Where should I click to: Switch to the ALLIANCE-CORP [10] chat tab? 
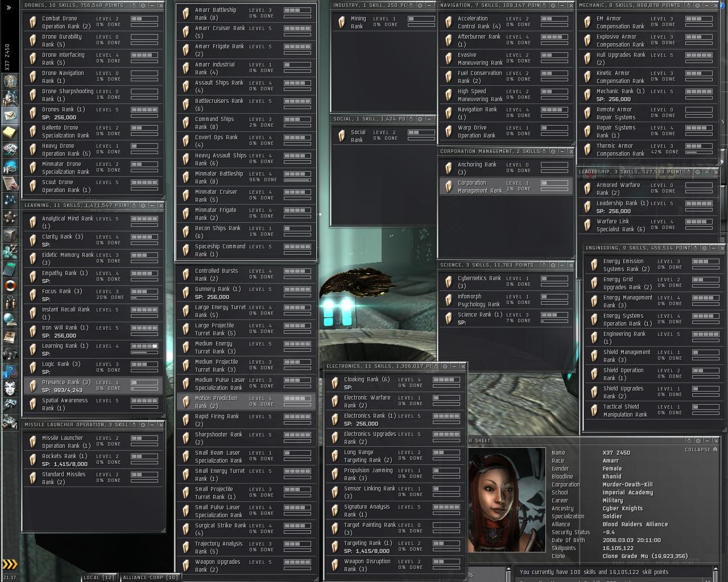coord(151,577)
